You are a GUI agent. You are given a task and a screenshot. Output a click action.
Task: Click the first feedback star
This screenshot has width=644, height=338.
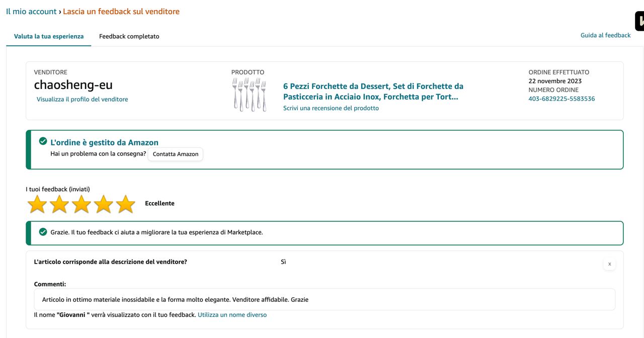tap(37, 204)
